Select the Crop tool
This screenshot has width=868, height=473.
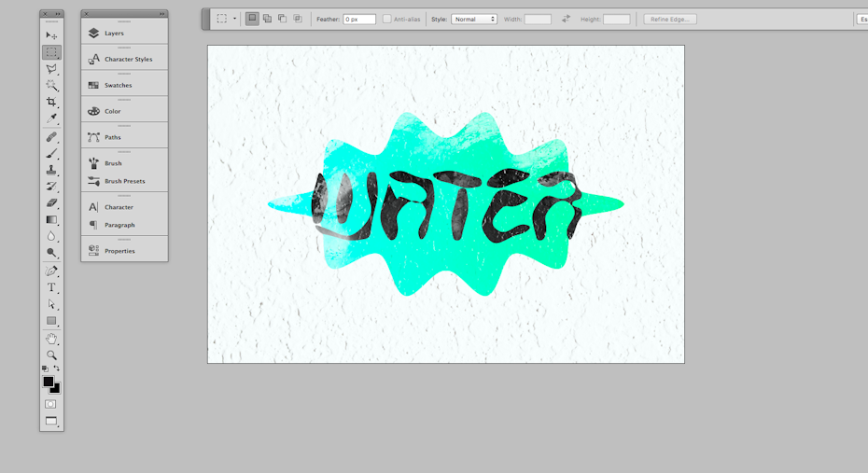click(51, 103)
